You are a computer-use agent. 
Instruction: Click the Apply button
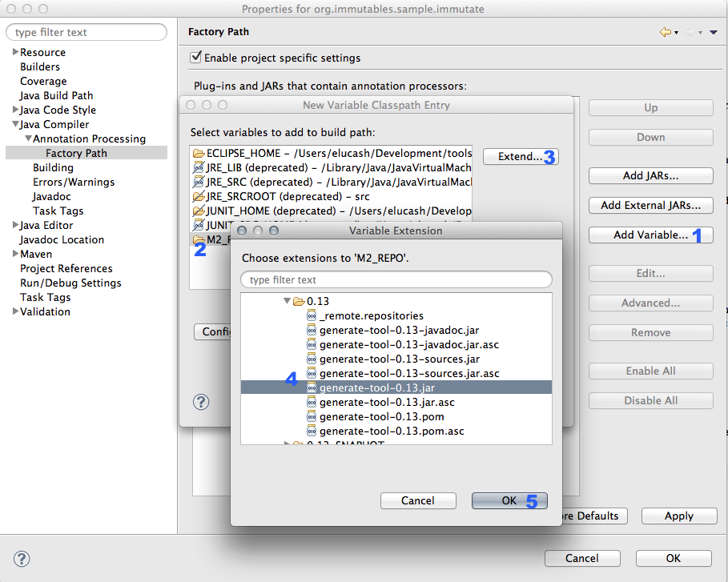[x=679, y=516]
